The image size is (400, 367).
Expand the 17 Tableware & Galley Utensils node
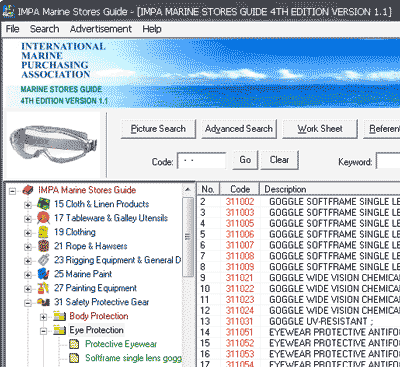[28, 219]
